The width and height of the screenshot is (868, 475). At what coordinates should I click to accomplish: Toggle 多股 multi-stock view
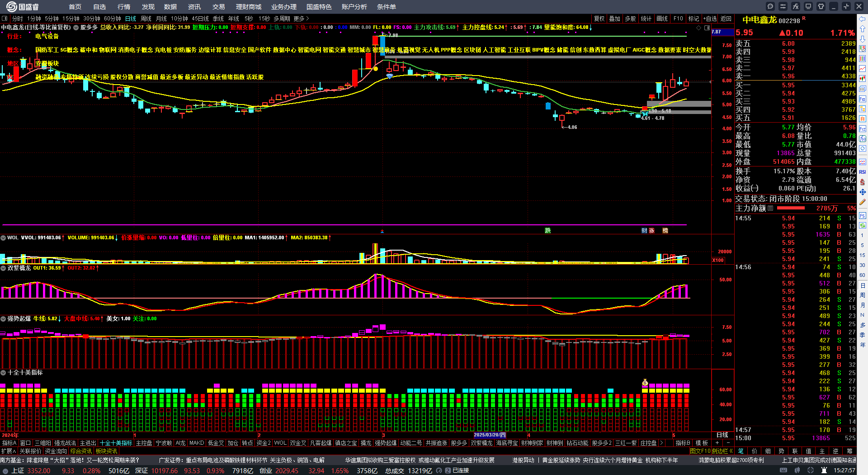(630, 19)
